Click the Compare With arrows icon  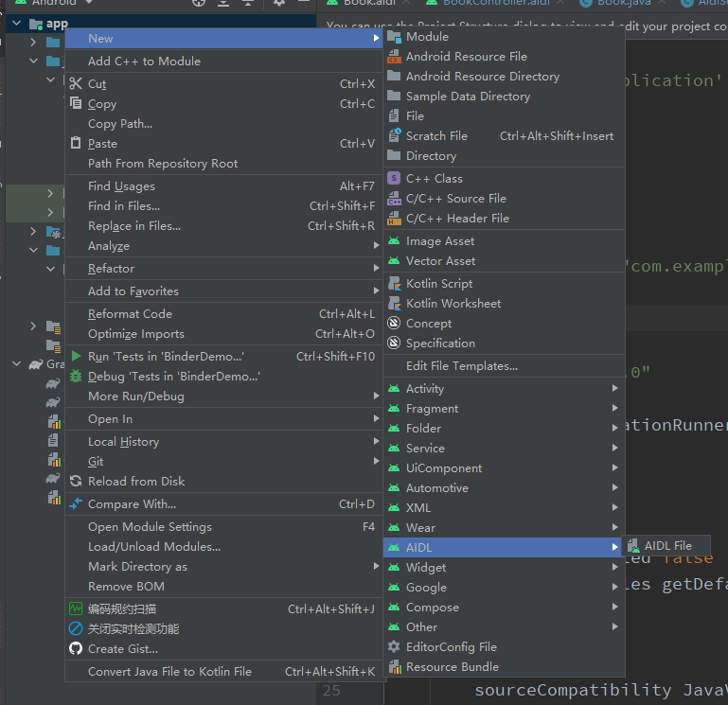(76, 503)
